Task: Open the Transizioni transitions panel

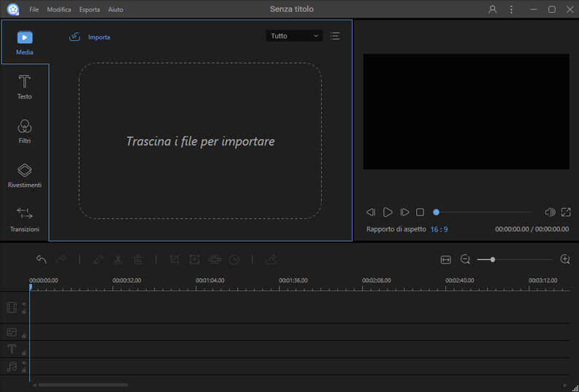Action: 25,220
